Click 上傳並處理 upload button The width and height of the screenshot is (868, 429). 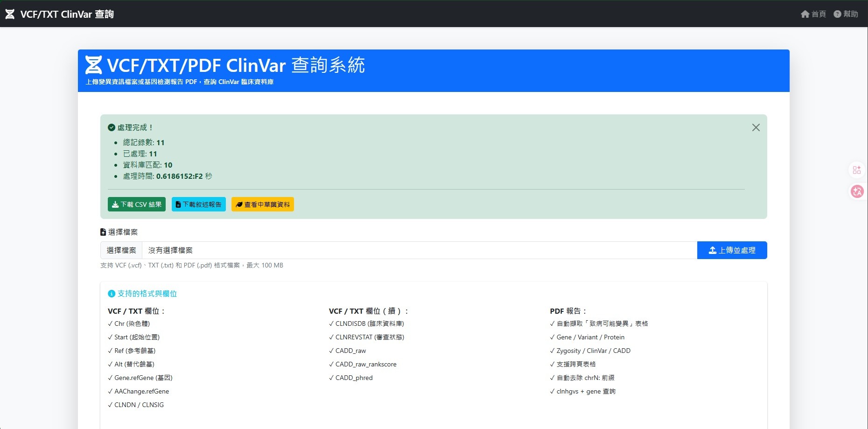point(732,250)
